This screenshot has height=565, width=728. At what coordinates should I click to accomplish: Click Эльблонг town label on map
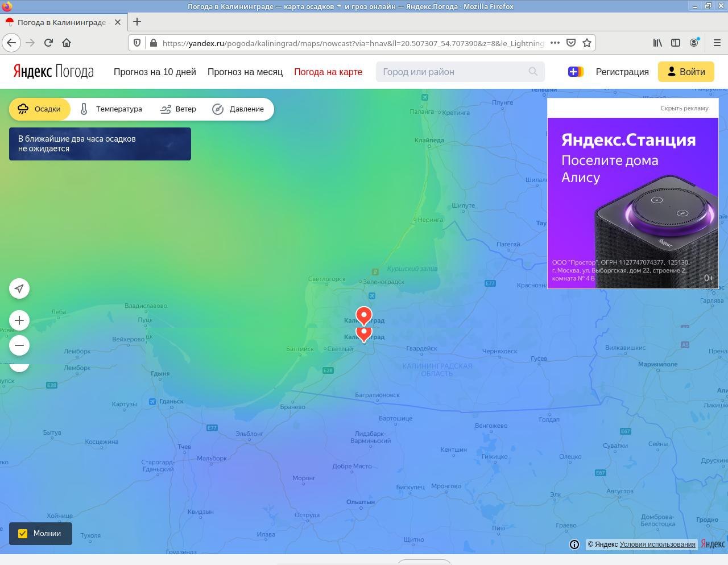point(249,434)
